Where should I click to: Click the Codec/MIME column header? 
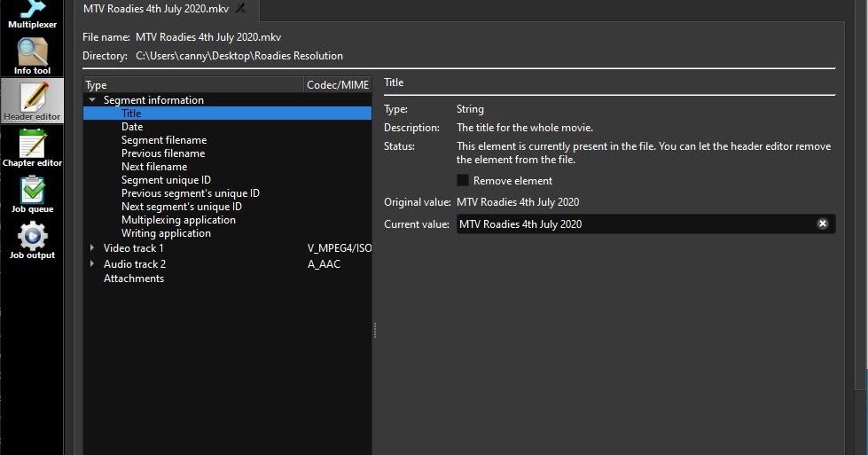(338, 84)
